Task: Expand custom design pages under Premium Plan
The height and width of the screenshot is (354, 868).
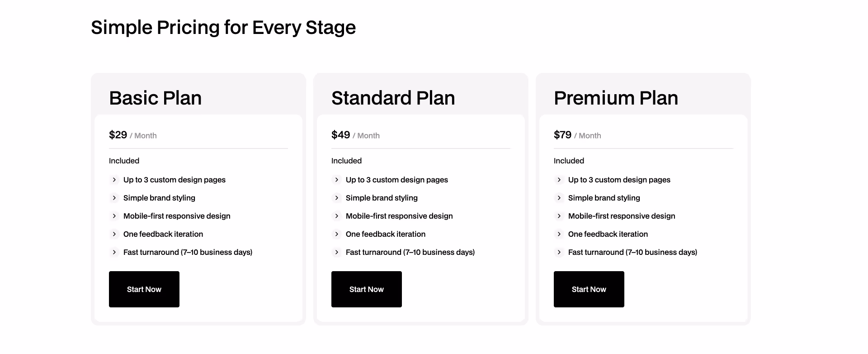Action: coord(559,180)
